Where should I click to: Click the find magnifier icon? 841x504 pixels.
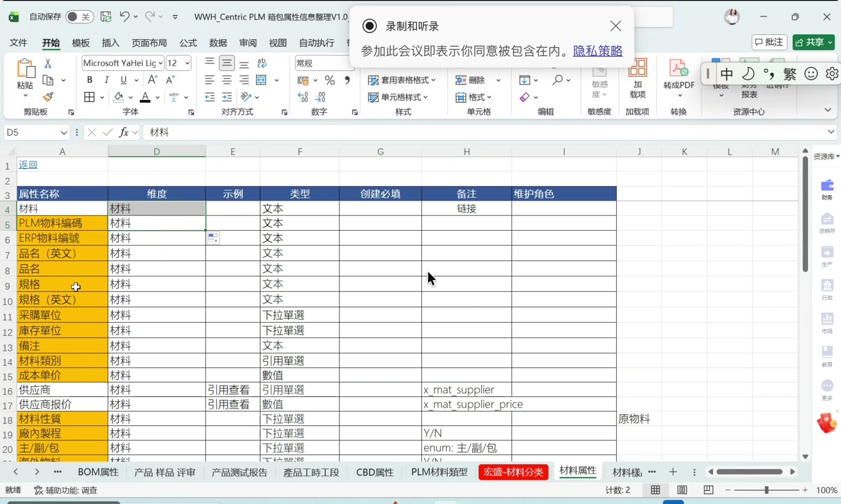click(558, 80)
